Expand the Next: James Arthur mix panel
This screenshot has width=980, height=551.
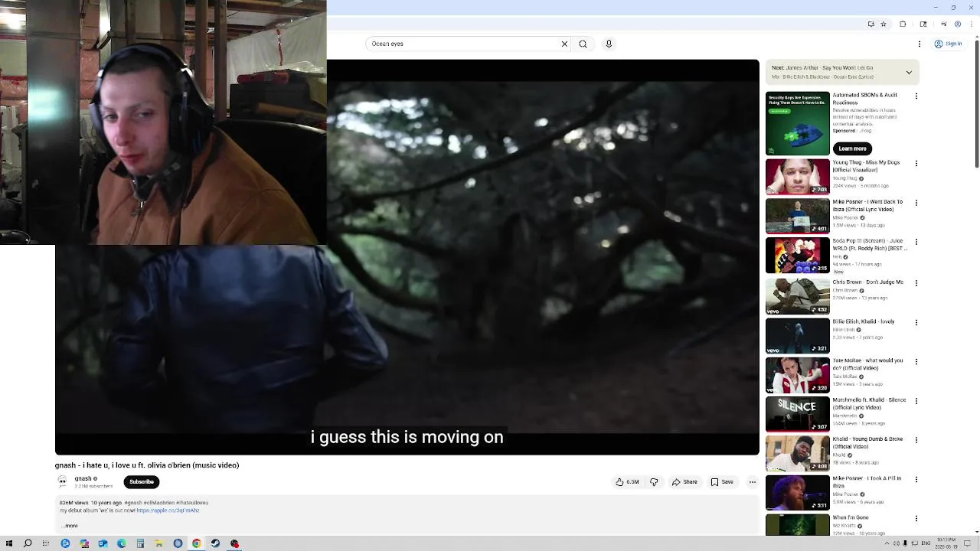point(909,72)
